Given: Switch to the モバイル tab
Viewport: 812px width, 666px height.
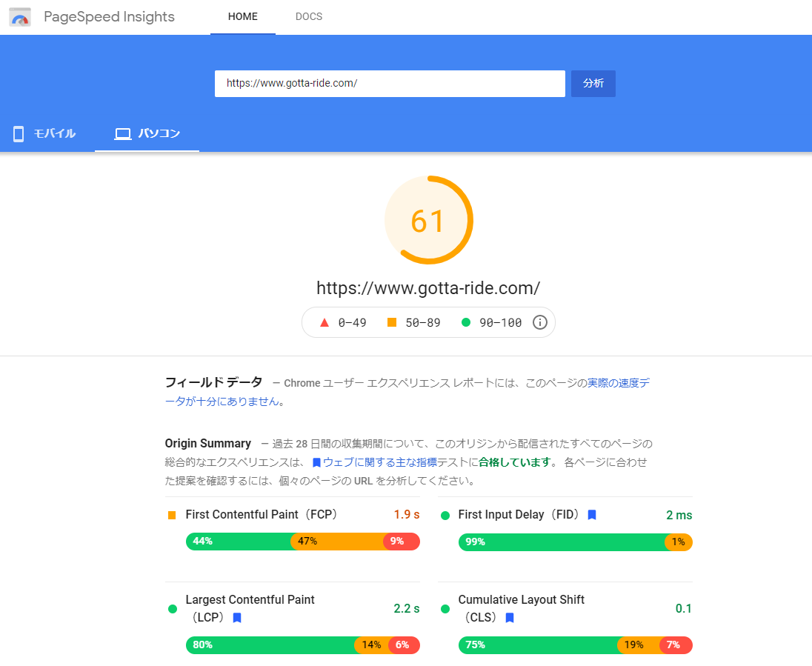Looking at the screenshot, I should coord(45,133).
